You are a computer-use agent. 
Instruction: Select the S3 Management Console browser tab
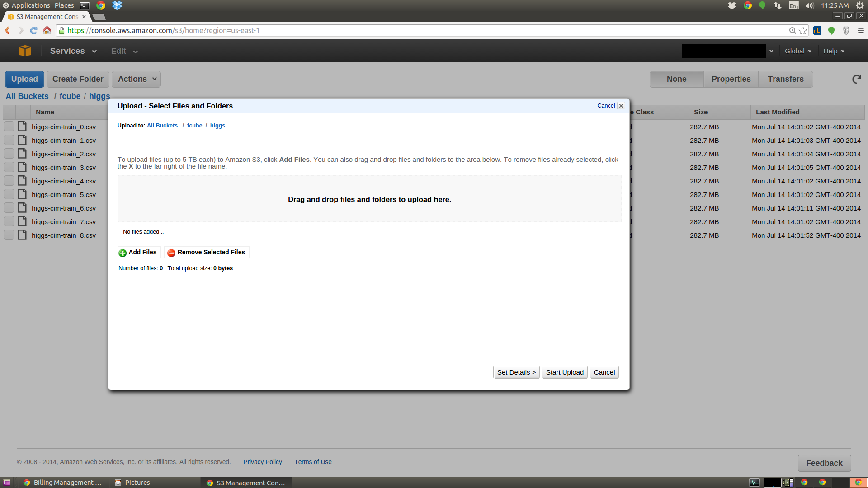[x=47, y=17]
